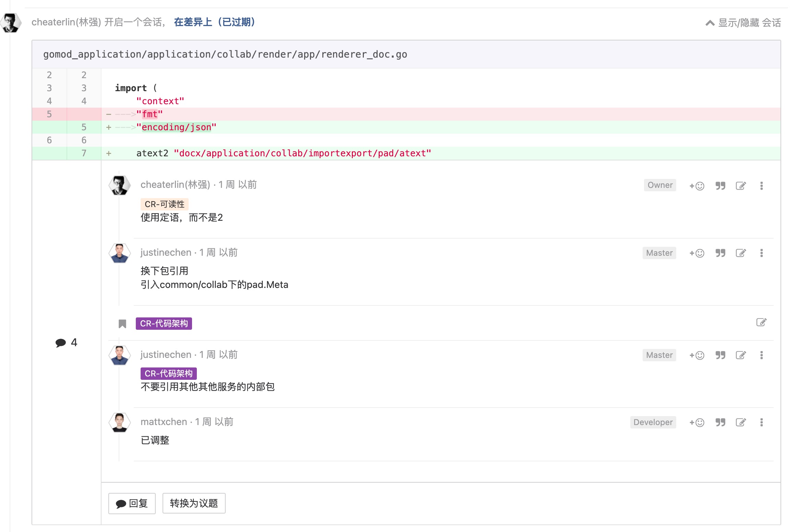Quote justinechen's 换下包引用 comment

(720, 253)
